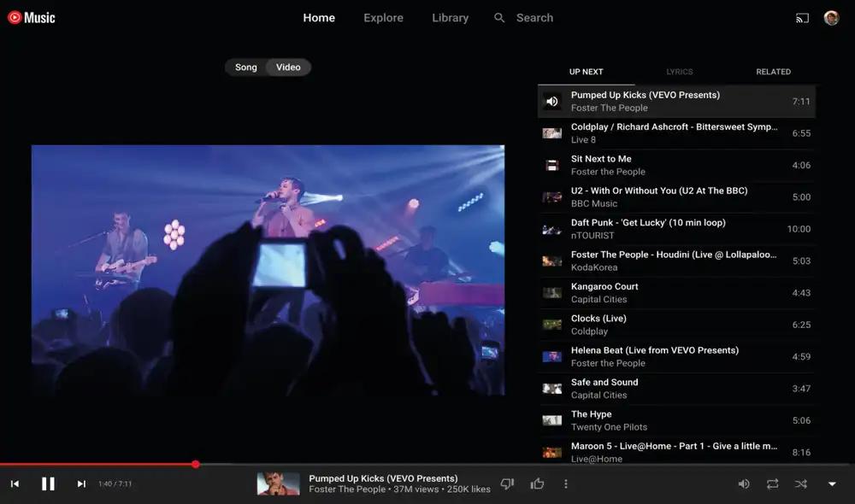Click the Search button
The image size is (855, 504).
pos(524,18)
